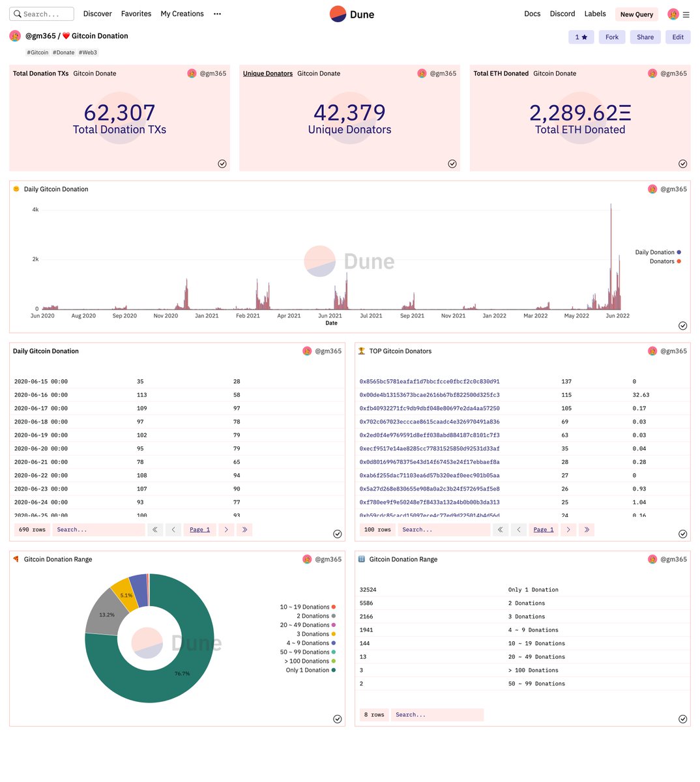The width and height of the screenshot is (700, 782).
Task: Focus the search box of Daily Gitcoin Donation table
Action: click(x=99, y=530)
